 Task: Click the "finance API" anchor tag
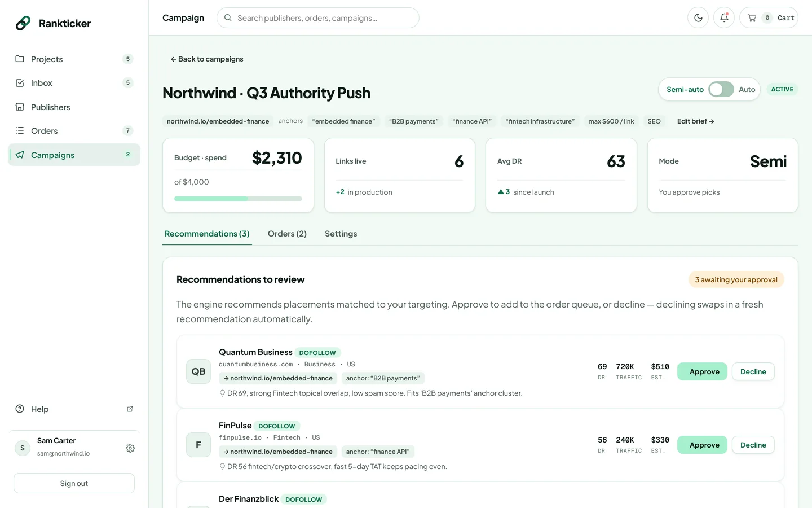click(x=472, y=121)
